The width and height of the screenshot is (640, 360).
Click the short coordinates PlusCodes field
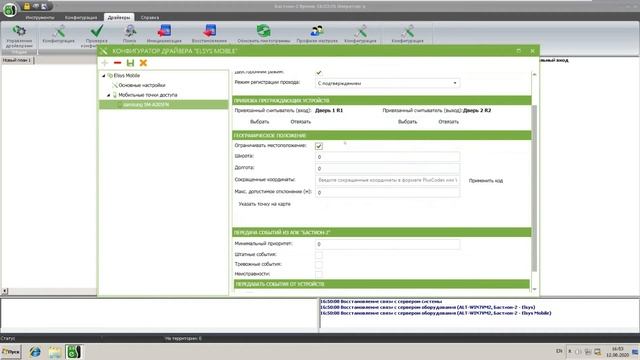[x=387, y=180]
